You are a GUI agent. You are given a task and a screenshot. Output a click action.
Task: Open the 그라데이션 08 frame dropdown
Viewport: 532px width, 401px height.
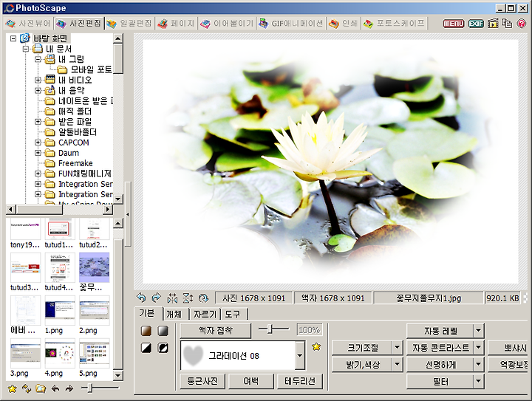point(300,355)
